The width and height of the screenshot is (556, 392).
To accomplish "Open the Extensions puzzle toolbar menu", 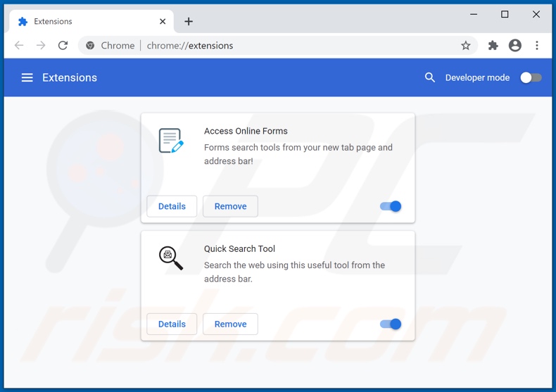I will tap(493, 45).
